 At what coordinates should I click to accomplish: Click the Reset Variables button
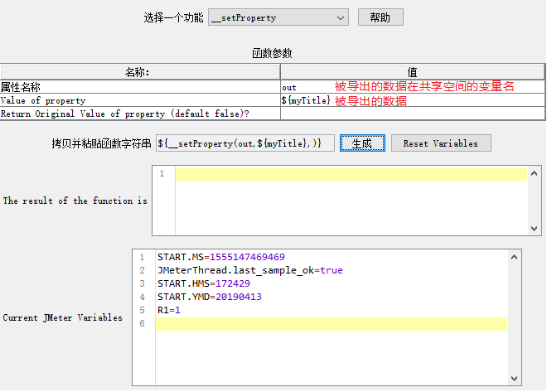click(x=441, y=143)
